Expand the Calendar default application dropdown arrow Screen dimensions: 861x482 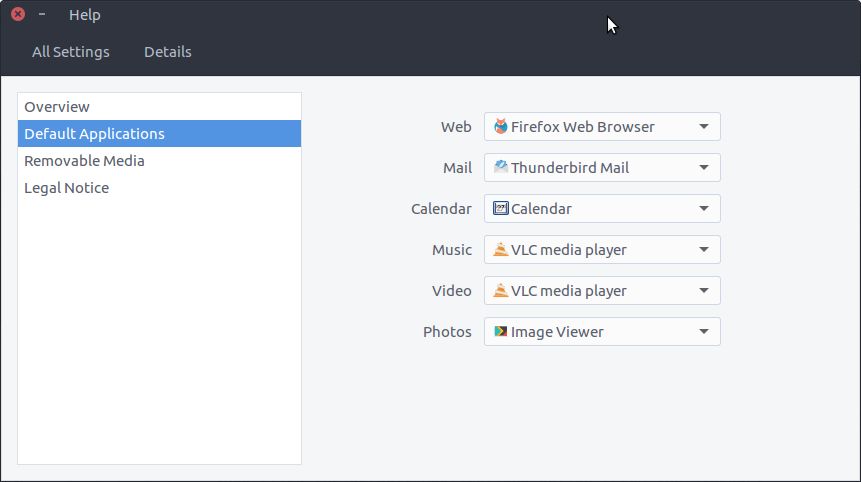click(703, 209)
